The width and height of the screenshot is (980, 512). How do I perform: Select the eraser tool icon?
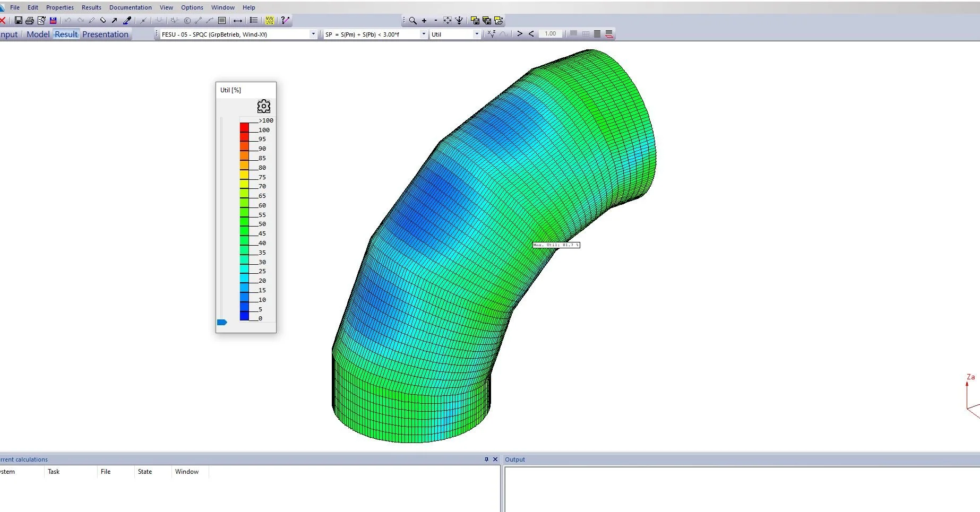[x=103, y=21]
